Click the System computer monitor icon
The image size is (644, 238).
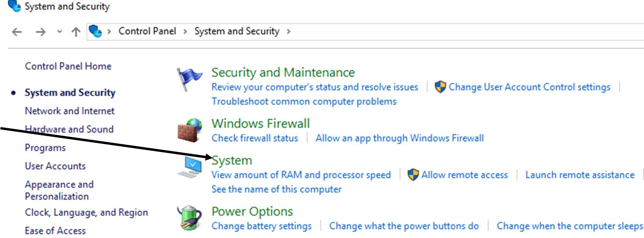[x=190, y=167]
